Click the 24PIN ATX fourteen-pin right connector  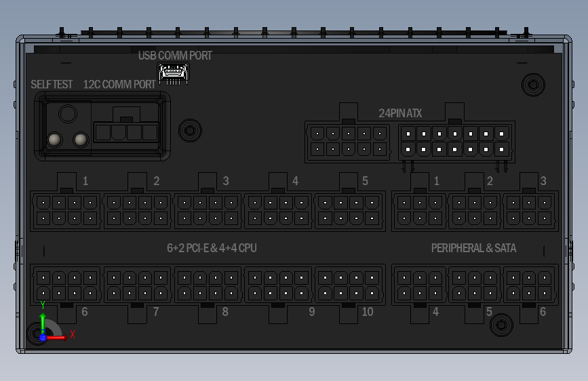(x=455, y=142)
